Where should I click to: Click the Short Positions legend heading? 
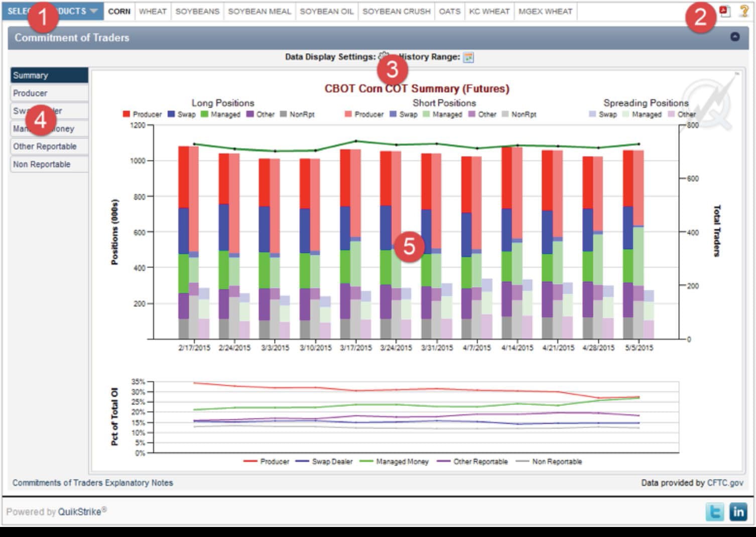(444, 103)
